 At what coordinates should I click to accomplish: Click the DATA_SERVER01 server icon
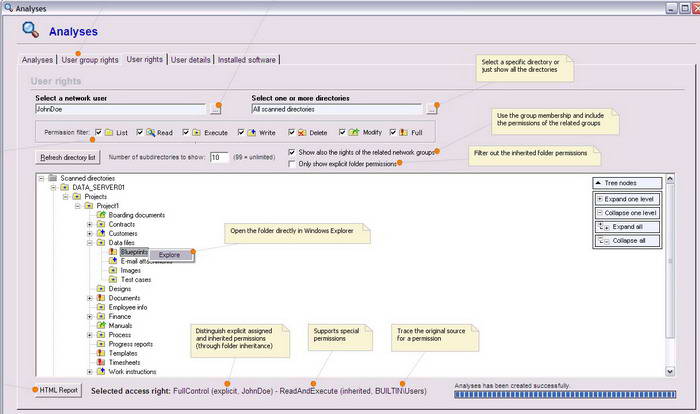point(65,187)
